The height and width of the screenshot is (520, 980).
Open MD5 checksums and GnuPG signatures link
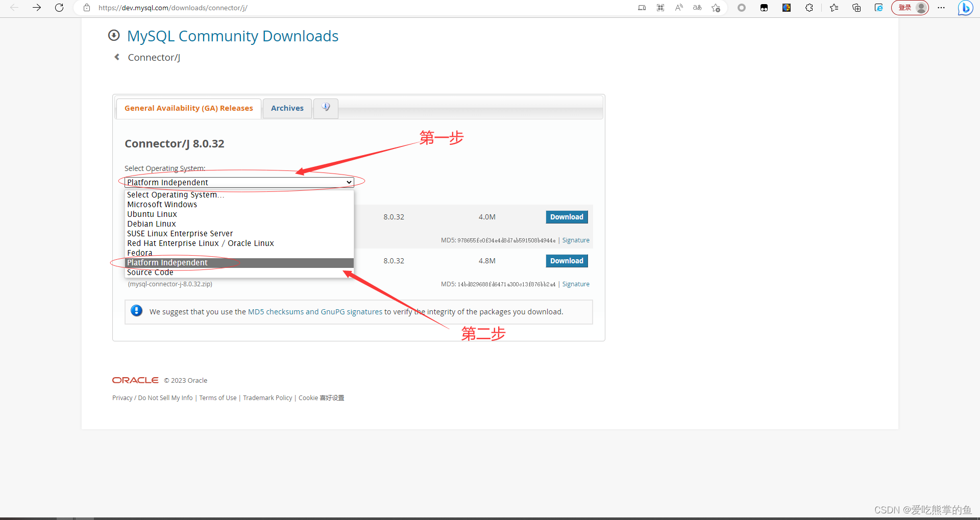pos(315,312)
